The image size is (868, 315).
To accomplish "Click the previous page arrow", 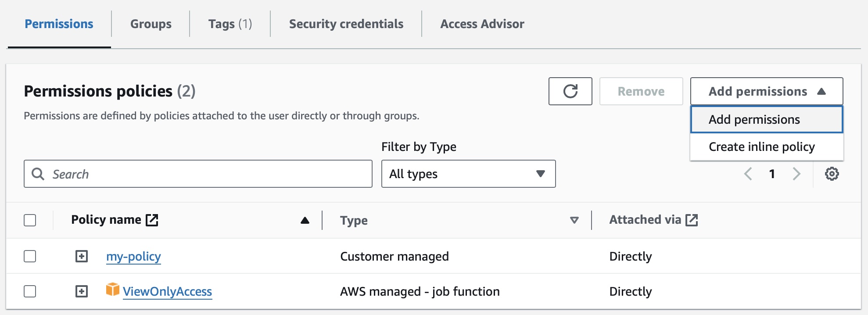I will [x=748, y=174].
